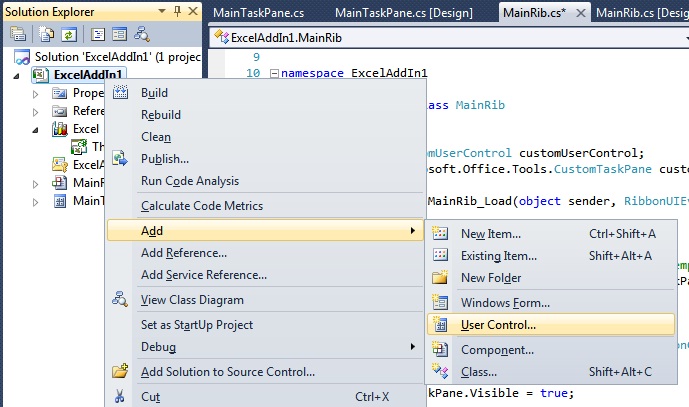Click the Cut scissors icon
This screenshot has height=407, width=689.
pos(120,396)
